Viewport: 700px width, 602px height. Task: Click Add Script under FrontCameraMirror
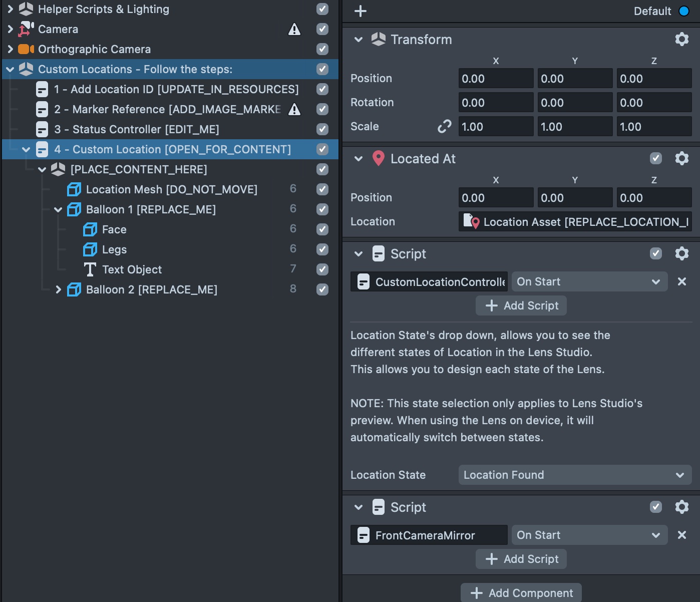[x=521, y=559]
